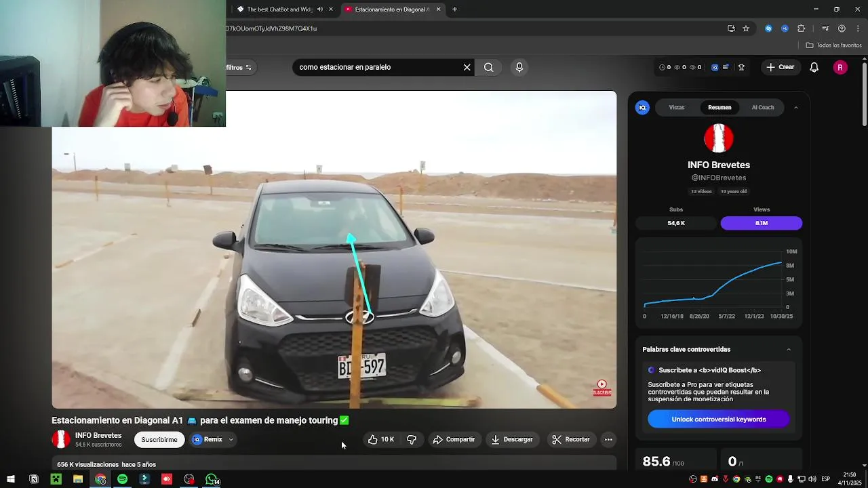Expand the dropdown arrow next to Remix
This screenshot has width=868, height=488.
[231, 439]
